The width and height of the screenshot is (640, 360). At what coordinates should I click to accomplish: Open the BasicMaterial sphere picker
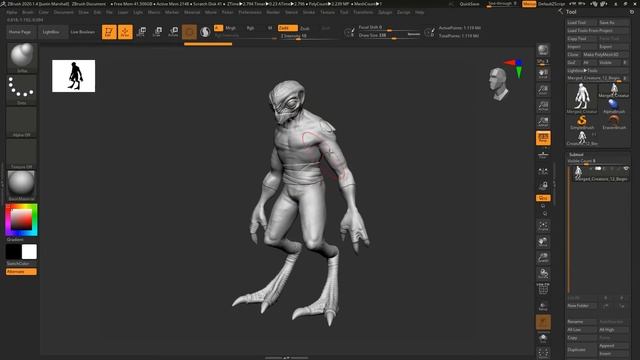pyautogui.click(x=22, y=186)
